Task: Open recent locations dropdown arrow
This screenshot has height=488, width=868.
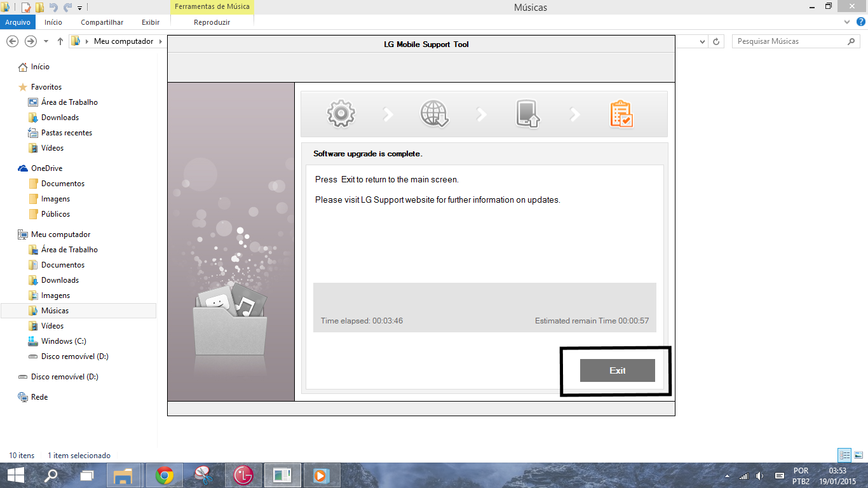Action: (46, 41)
